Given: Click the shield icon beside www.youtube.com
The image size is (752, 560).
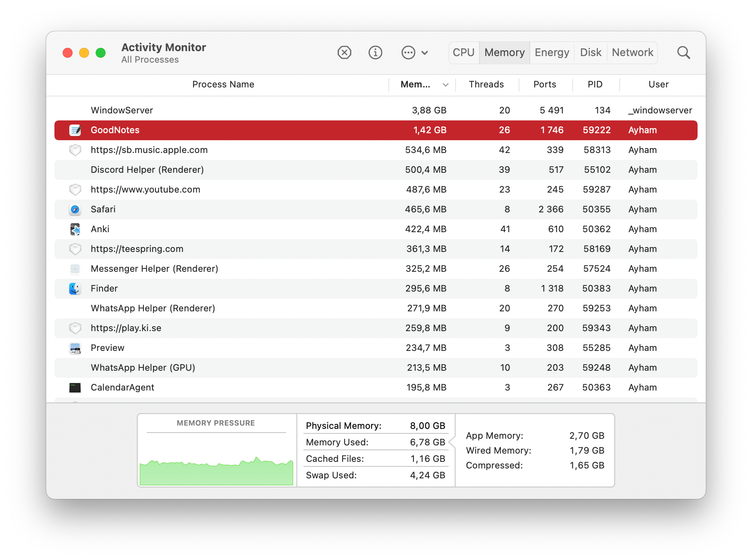Looking at the screenshot, I should click(x=75, y=190).
